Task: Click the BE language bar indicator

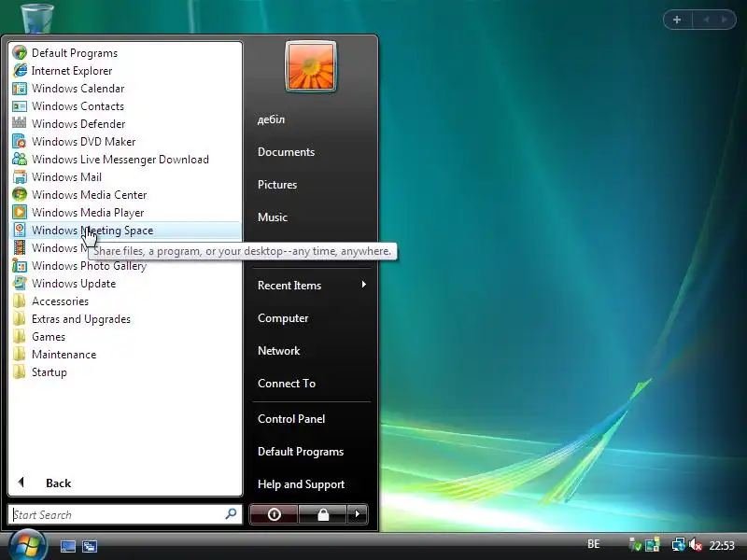Action: point(594,544)
